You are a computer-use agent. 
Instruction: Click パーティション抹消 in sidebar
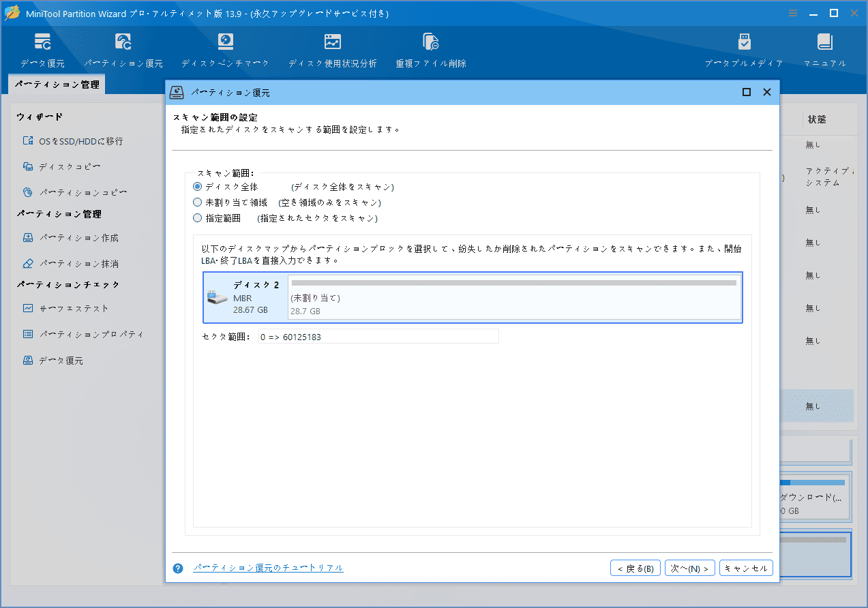[70, 264]
